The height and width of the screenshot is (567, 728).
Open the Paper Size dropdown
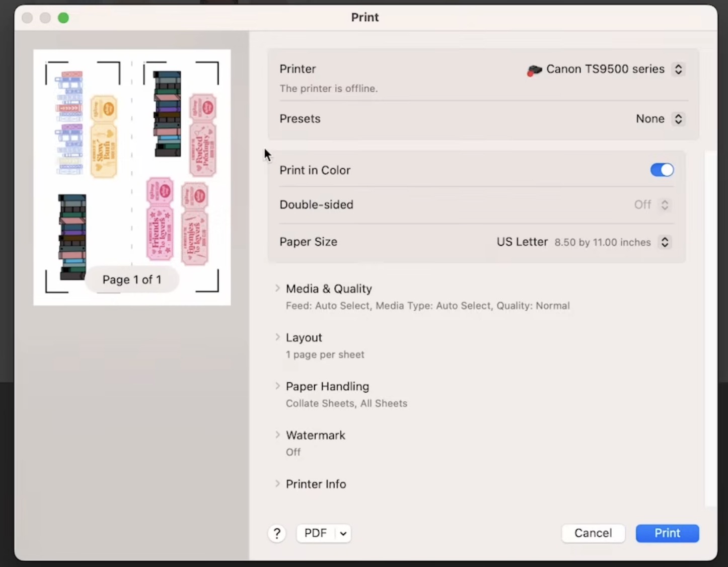pyautogui.click(x=665, y=242)
